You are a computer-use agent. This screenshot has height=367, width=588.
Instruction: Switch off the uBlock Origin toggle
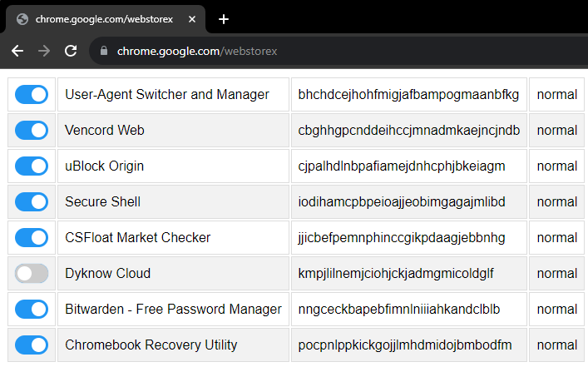pos(32,166)
